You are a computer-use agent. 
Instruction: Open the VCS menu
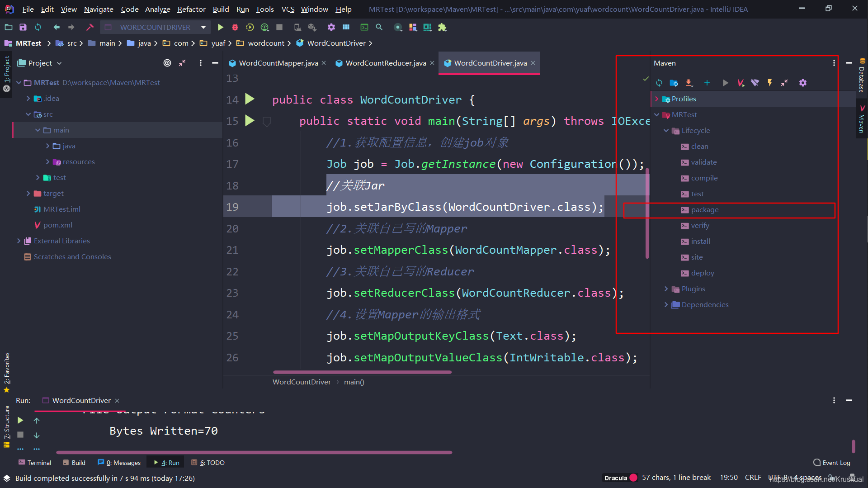pos(288,9)
